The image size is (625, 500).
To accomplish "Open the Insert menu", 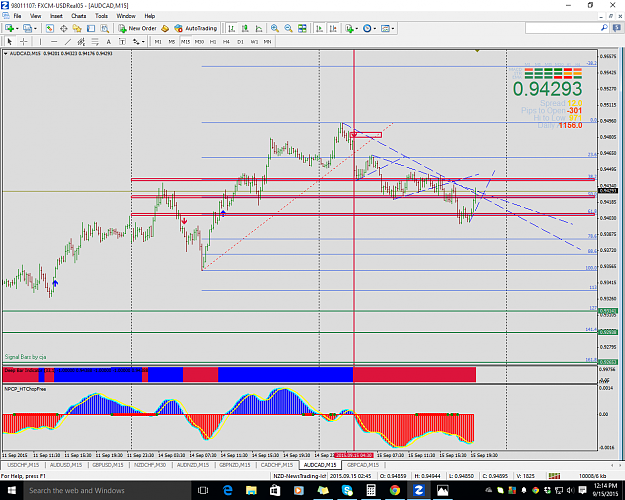I will [56, 16].
